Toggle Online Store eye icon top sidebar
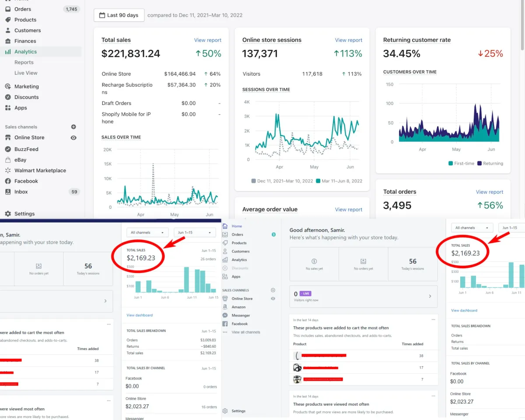Viewport: 525px width, 420px height. [73, 137]
